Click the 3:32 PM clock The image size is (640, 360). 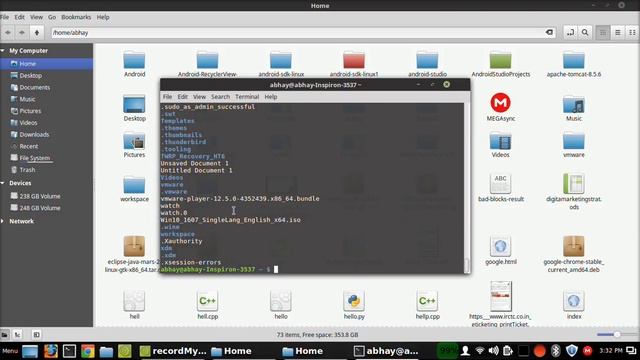coord(611,351)
